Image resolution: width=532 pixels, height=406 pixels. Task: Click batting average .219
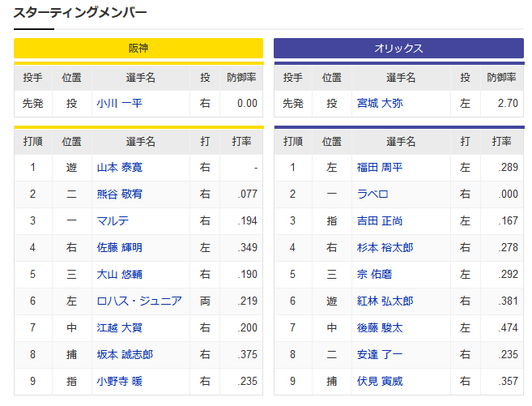point(248,301)
